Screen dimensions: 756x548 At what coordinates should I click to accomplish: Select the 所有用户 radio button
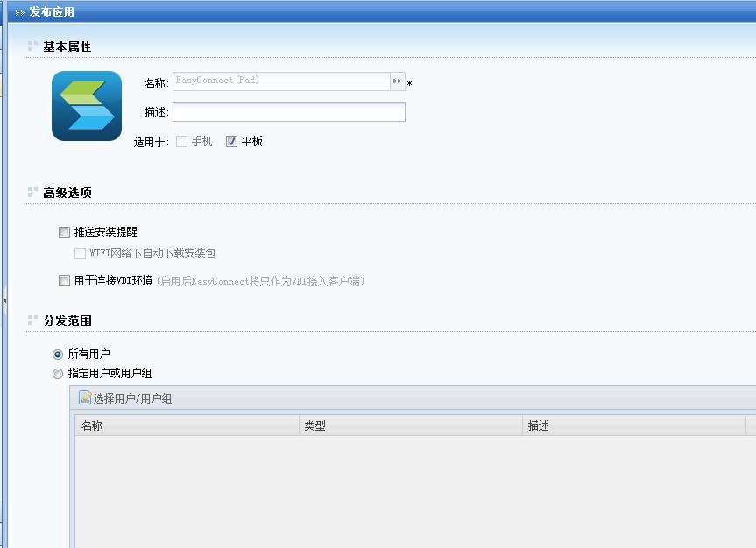coord(58,355)
